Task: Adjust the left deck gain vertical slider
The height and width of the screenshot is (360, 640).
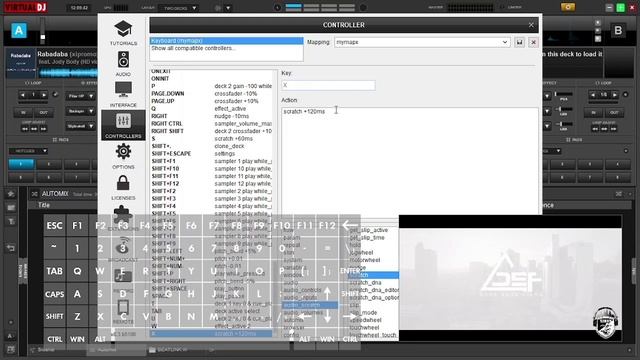Action: pos(42,31)
